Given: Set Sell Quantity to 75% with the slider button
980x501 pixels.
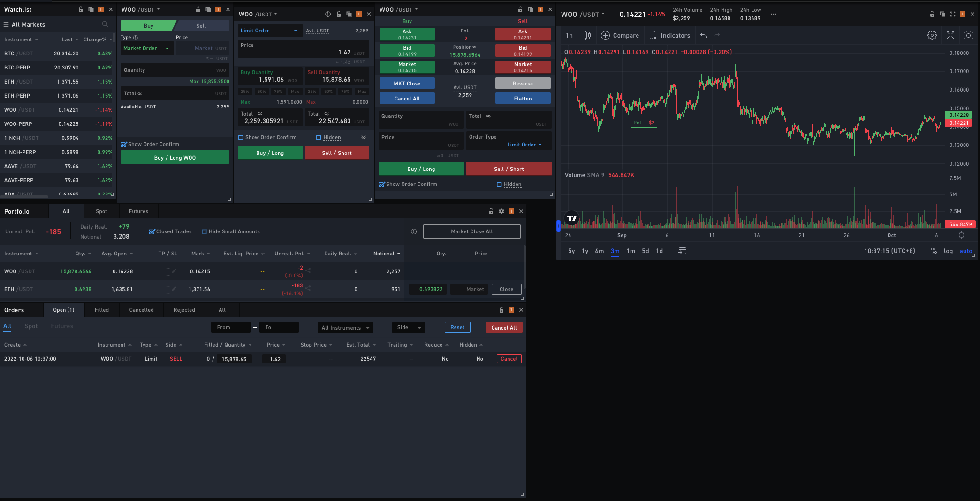Looking at the screenshot, I should pyautogui.click(x=345, y=92).
